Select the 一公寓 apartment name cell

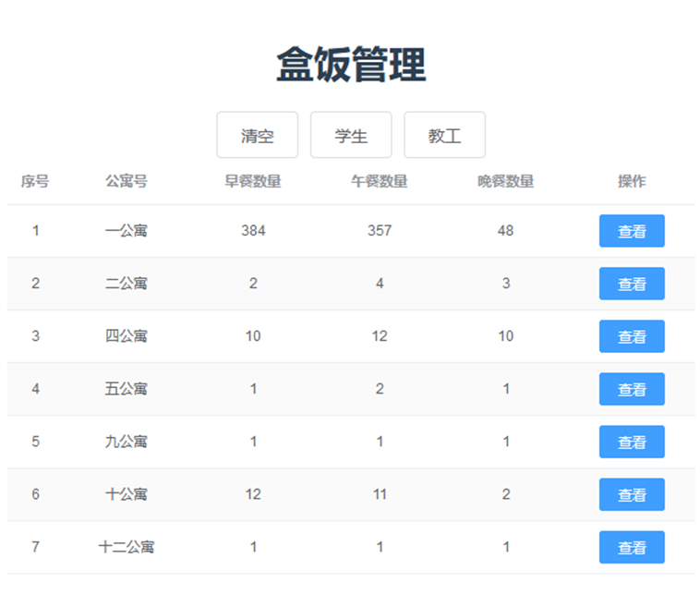[x=127, y=231]
